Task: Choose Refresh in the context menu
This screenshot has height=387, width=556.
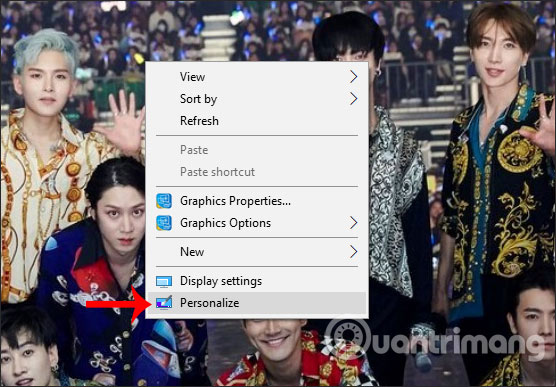Action: [x=257, y=121]
